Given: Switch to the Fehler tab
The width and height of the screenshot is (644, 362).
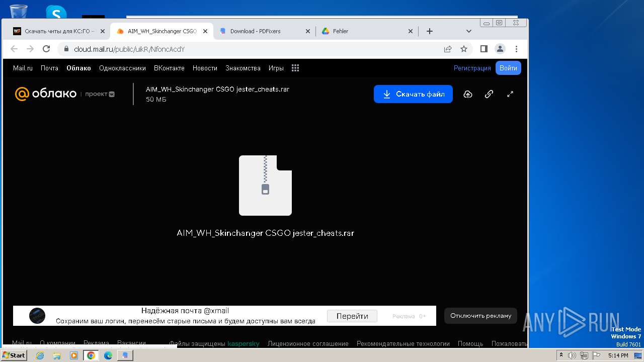Looking at the screenshot, I should click(x=367, y=31).
